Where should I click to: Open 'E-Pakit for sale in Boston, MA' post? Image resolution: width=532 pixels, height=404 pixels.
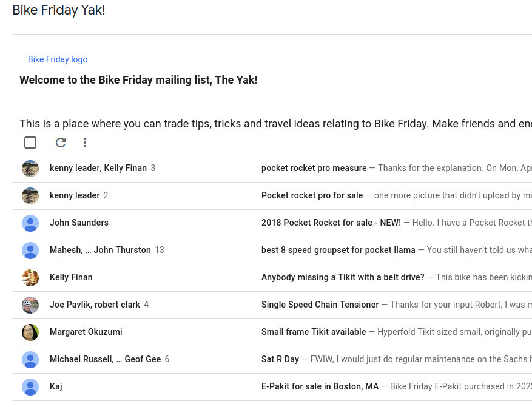coord(320,386)
